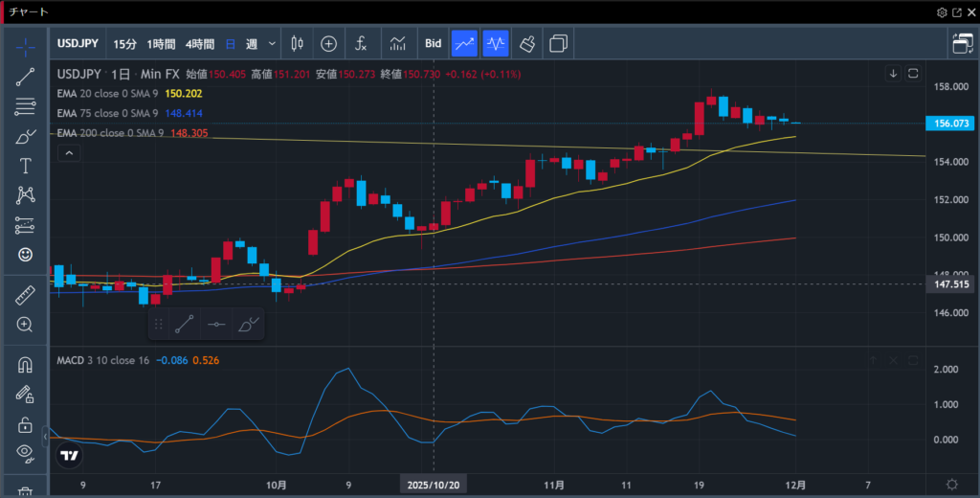Click the Bid price button
This screenshot has width=980, height=498.
pos(433,43)
